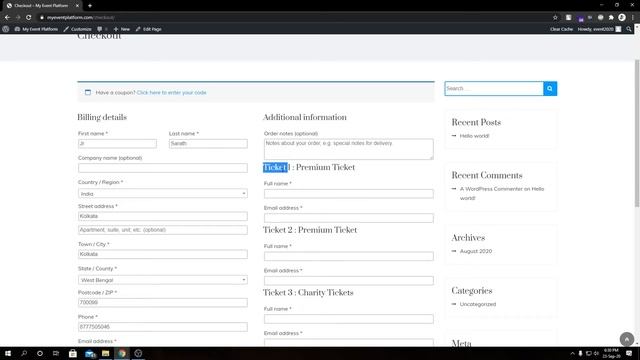Fill Ticket 2 Full name field
This screenshot has height=360, width=640.
pos(349,256)
